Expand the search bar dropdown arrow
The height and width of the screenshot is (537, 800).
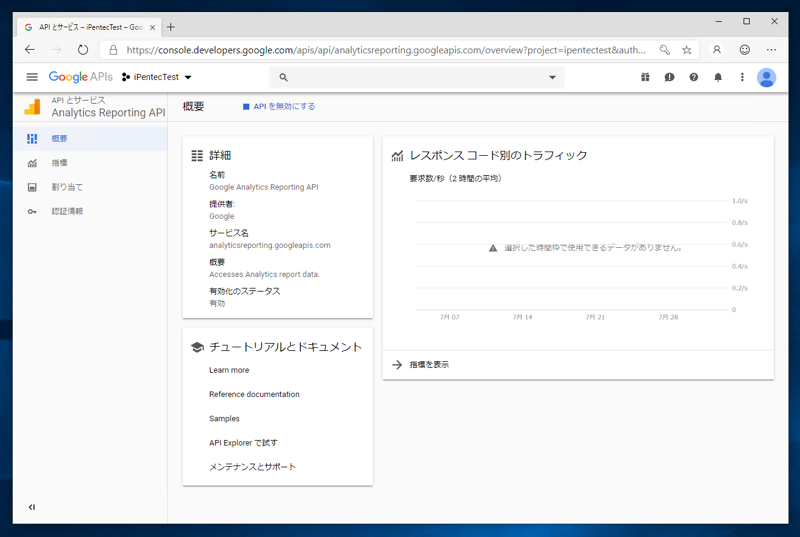[x=552, y=78]
